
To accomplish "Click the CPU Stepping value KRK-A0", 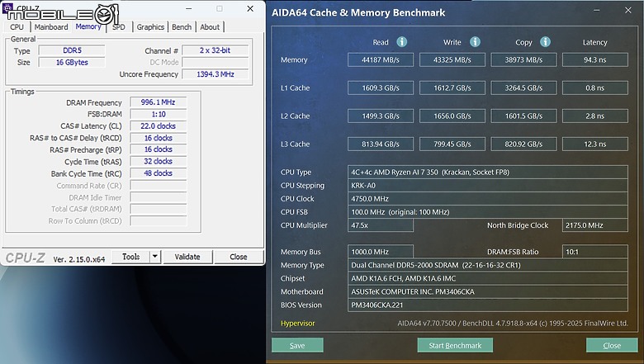I will click(487, 186).
